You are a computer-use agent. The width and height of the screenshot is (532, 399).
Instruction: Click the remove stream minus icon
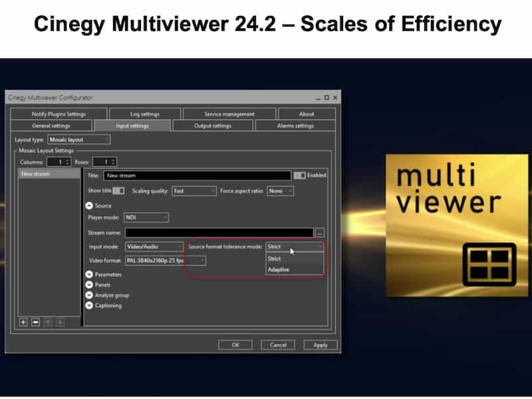tap(36, 322)
